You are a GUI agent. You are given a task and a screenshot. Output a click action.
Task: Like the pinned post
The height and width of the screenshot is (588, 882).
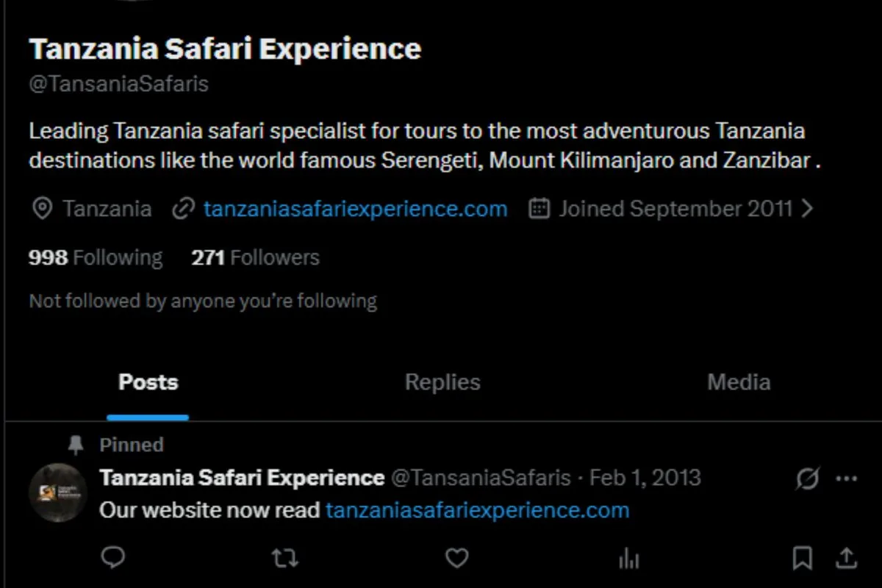(456, 559)
